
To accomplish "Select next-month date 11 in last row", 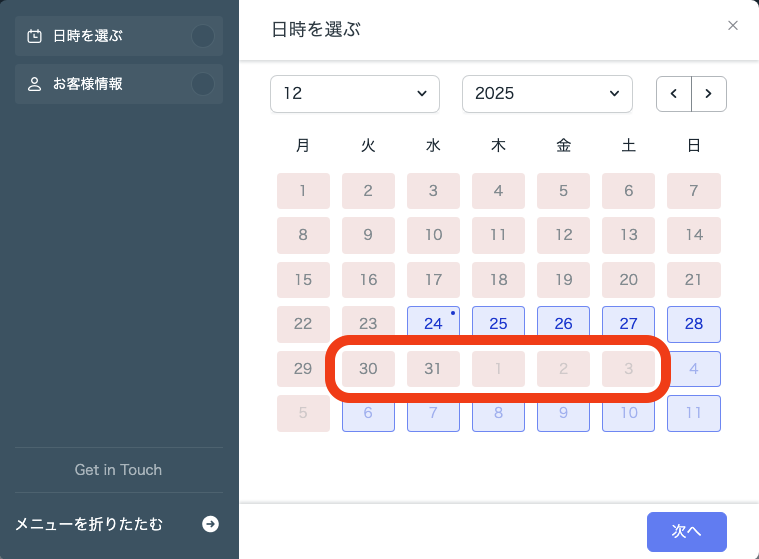I will pos(693,413).
